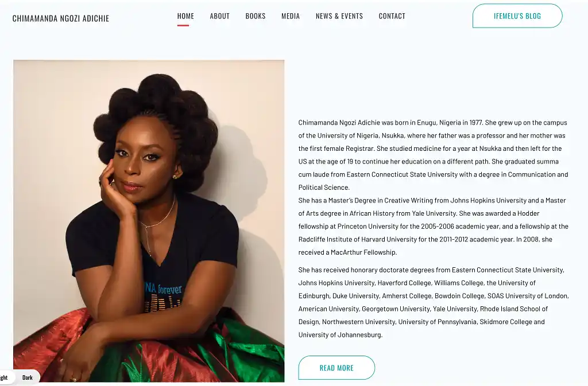Click the 'SOAS University of London' text
The width and height of the screenshot is (588, 386).
point(527,296)
